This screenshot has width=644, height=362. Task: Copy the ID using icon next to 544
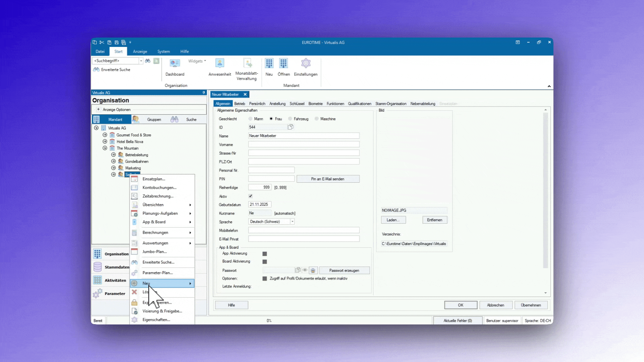coord(290,127)
